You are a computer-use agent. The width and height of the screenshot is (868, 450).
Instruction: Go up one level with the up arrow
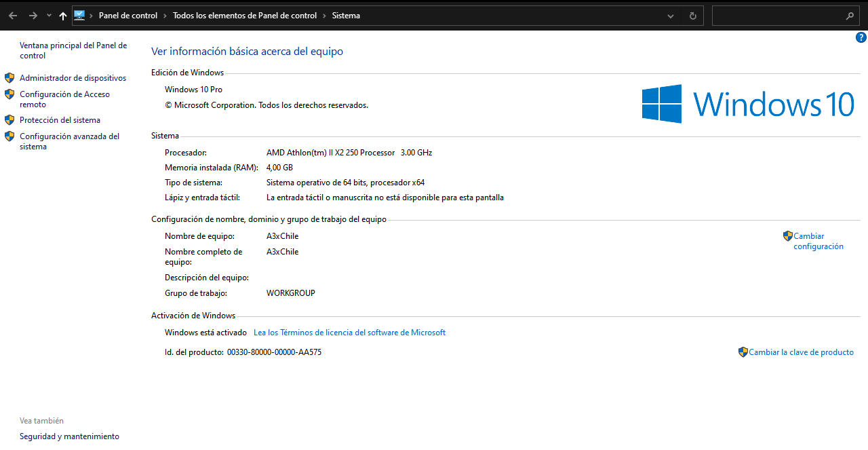63,16
